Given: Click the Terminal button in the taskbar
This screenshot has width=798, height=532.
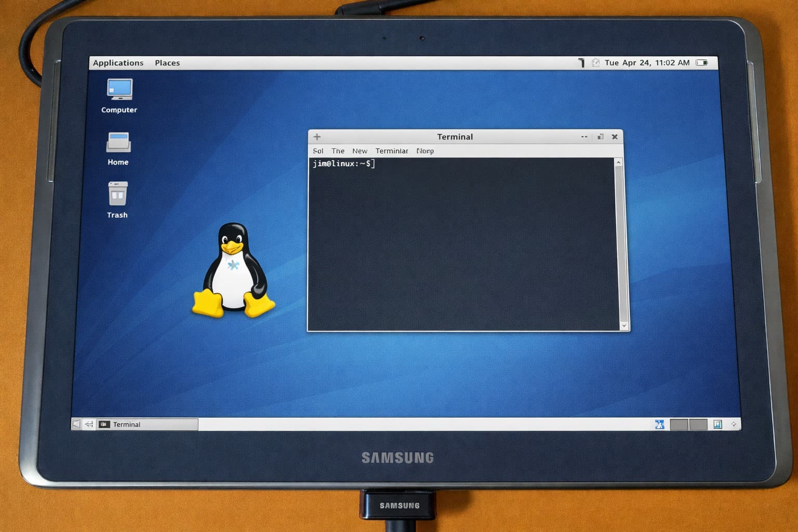Looking at the screenshot, I should coord(148,424).
